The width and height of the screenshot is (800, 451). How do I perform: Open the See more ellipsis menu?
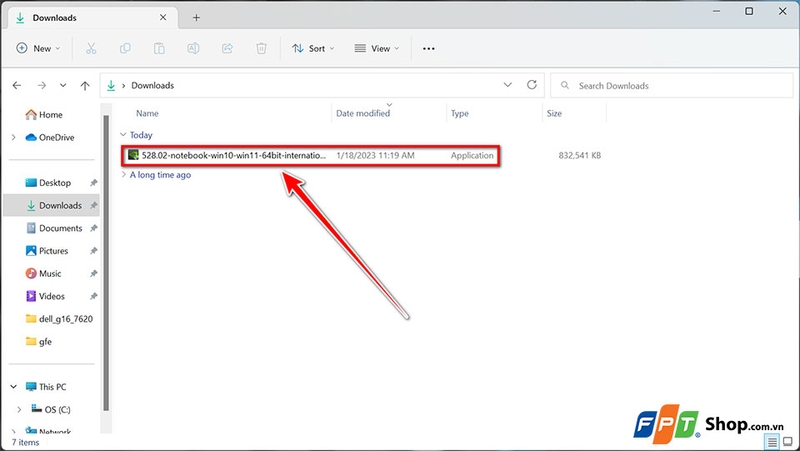[x=429, y=48]
